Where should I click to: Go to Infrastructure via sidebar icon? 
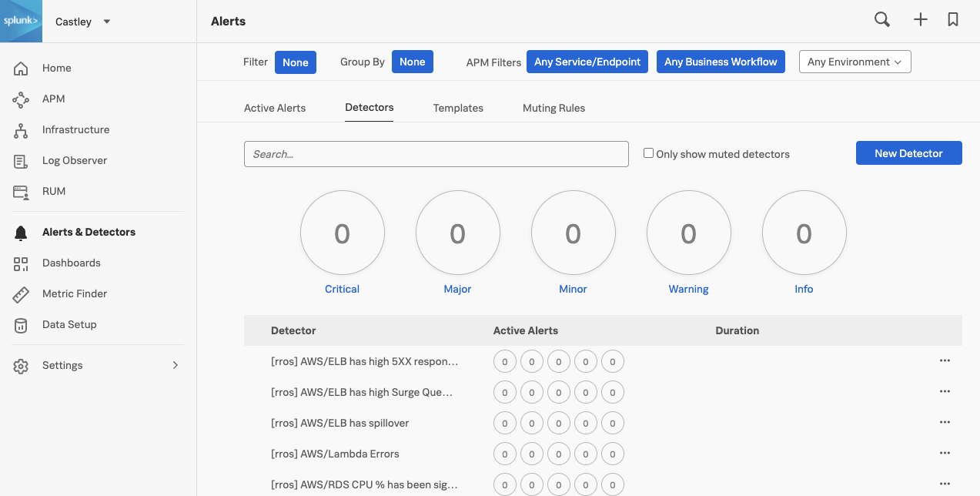pos(21,130)
